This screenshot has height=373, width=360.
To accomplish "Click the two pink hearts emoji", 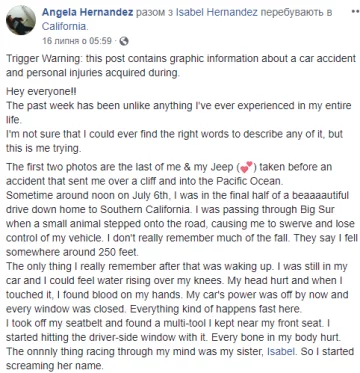I will tap(247, 167).
